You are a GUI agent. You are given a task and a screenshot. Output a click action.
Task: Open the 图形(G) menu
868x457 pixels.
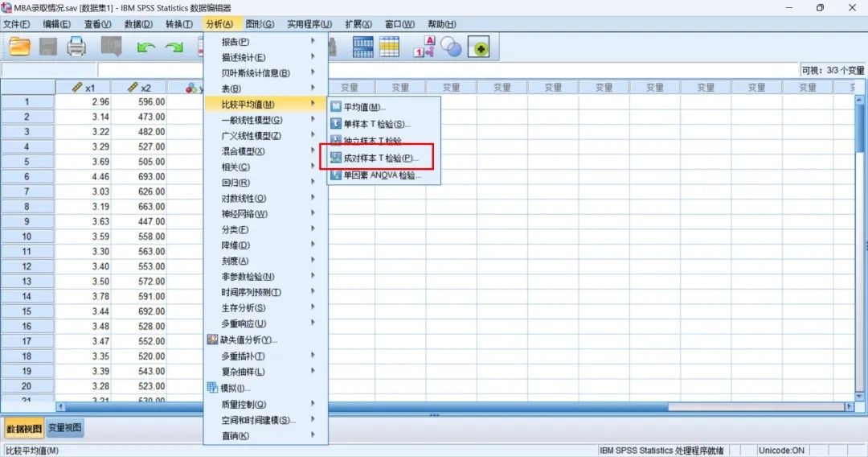pyautogui.click(x=260, y=24)
